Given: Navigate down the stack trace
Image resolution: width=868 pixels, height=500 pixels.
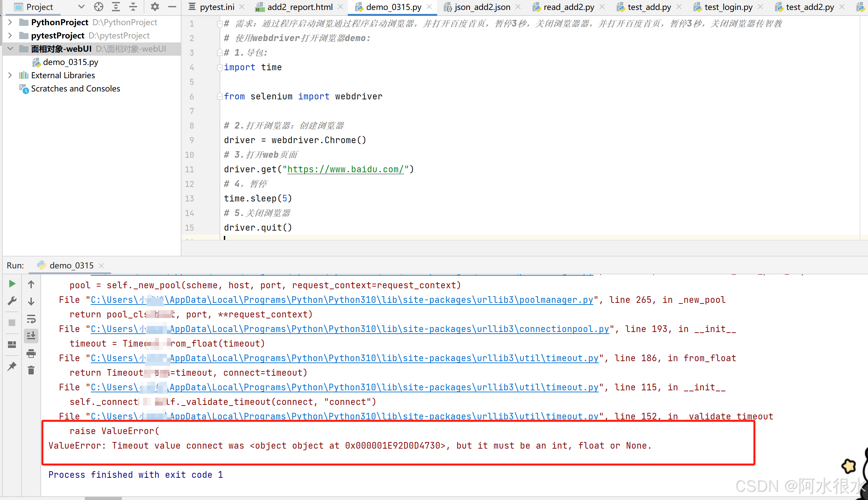Looking at the screenshot, I should [31, 301].
